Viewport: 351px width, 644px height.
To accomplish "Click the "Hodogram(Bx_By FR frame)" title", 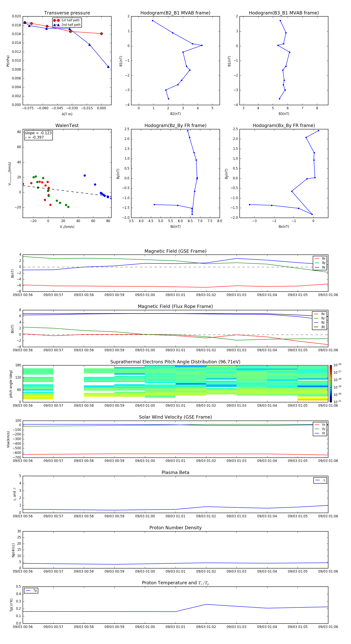I will [x=284, y=125].
